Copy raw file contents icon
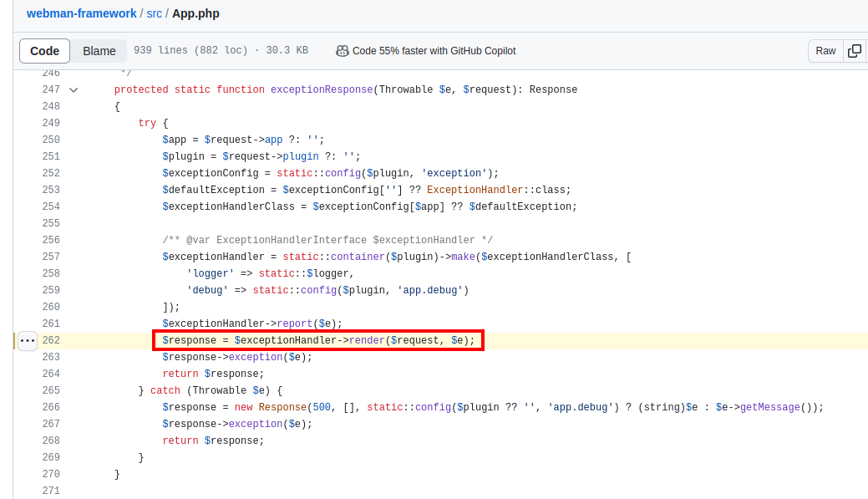Image resolution: width=868 pixels, height=499 pixels. pos(855,51)
